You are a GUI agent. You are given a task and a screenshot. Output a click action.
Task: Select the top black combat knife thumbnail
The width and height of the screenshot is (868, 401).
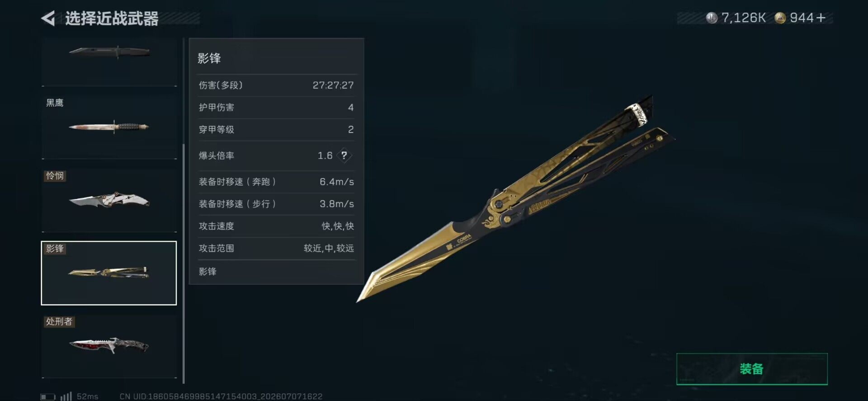(x=109, y=61)
